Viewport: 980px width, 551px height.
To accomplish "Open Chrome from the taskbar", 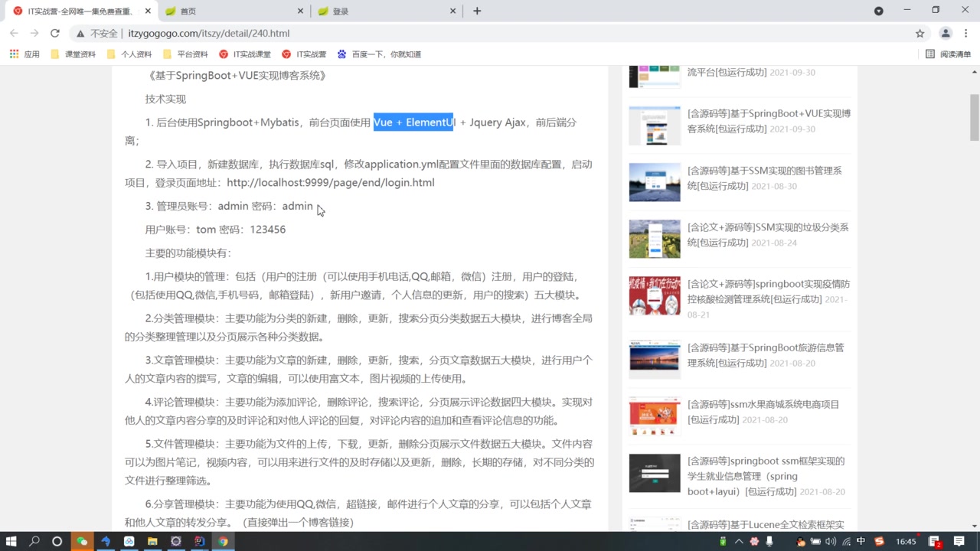I will pos(223,541).
